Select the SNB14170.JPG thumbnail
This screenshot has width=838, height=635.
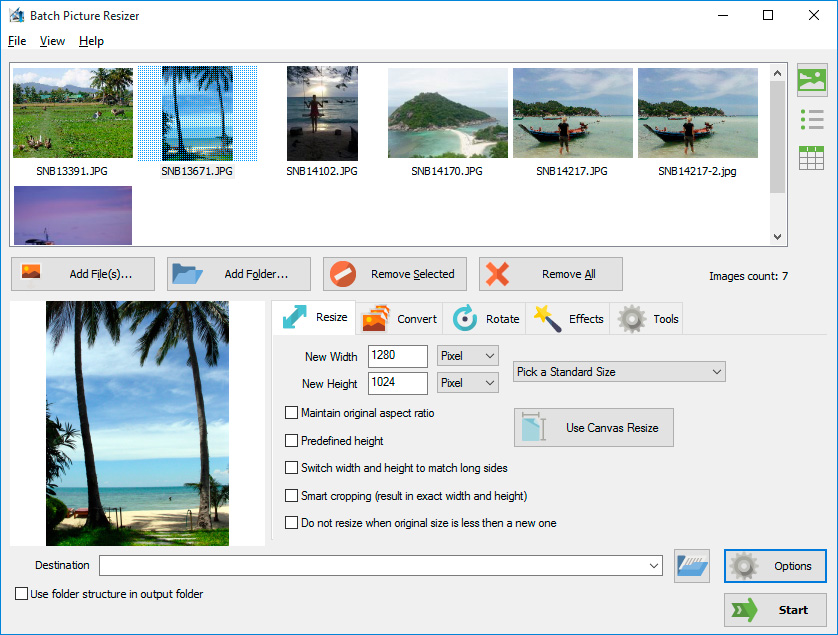(x=447, y=112)
